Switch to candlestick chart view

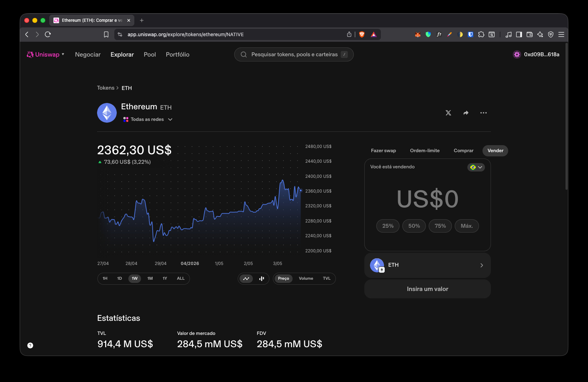click(262, 279)
